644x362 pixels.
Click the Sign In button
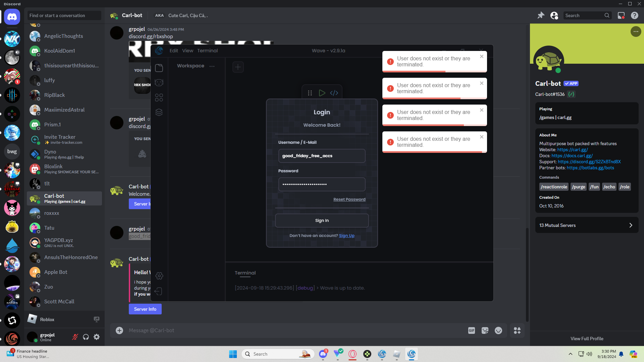[x=322, y=221]
